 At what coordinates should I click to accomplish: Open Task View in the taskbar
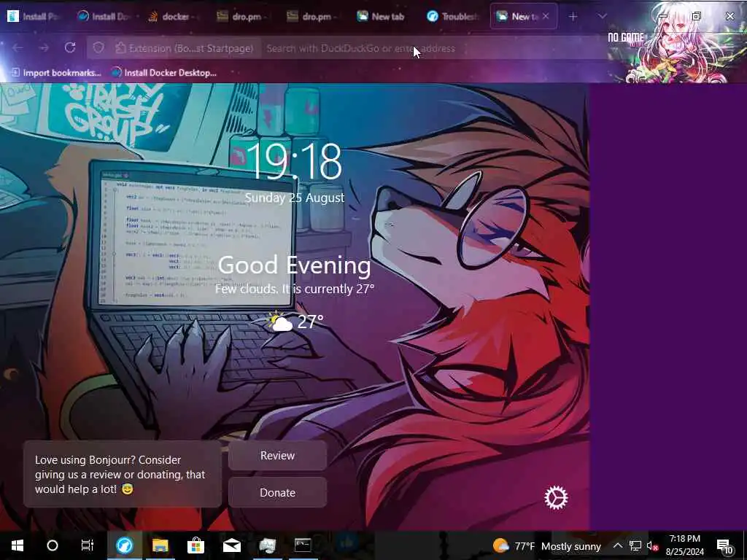pos(88,545)
